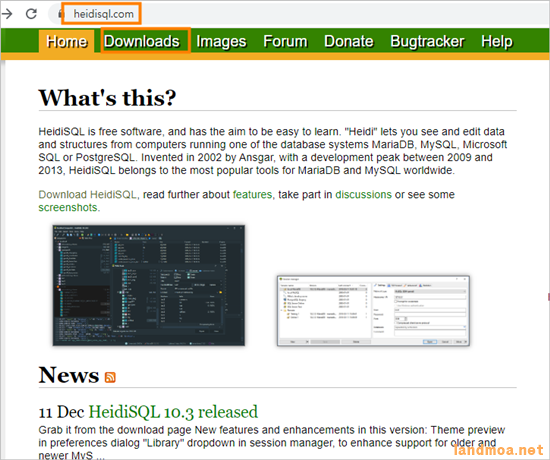Open the dark theme HeidiSQL screenshot thumbnail
The height and width of the screenshot is (460, 550).
coord(149,285)
